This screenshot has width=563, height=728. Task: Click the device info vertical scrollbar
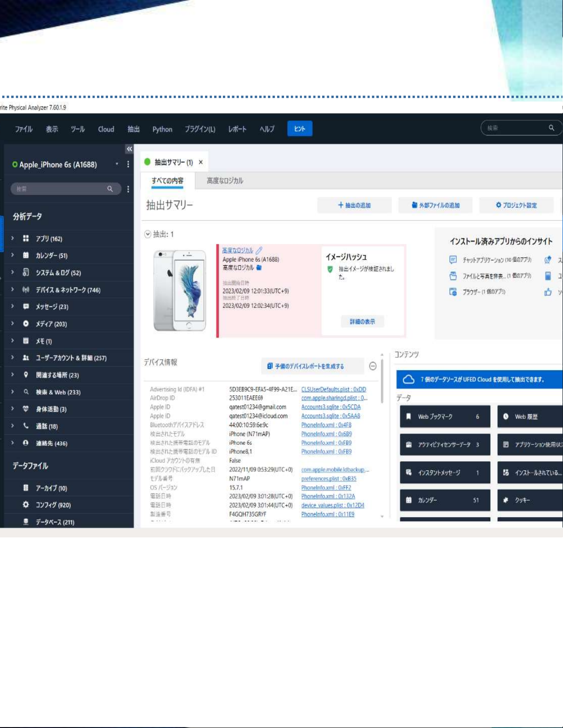(382, 381)
